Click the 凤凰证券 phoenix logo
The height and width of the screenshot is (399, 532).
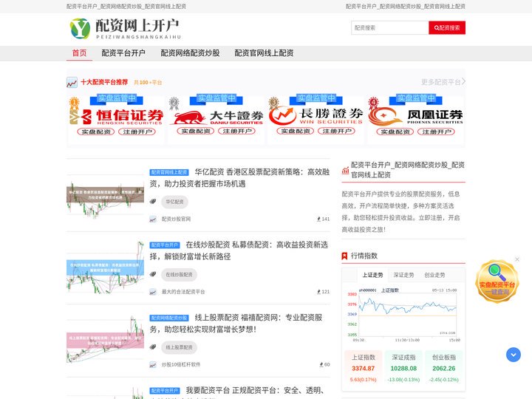coord(385,116)
